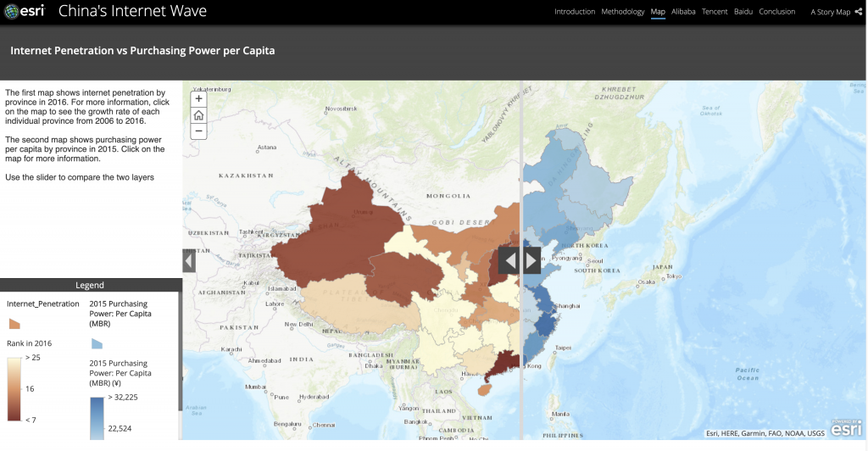Viewport: 868px width, 451px height.
Task: Go to the Tencent tab
Action: tap(715, 12)
